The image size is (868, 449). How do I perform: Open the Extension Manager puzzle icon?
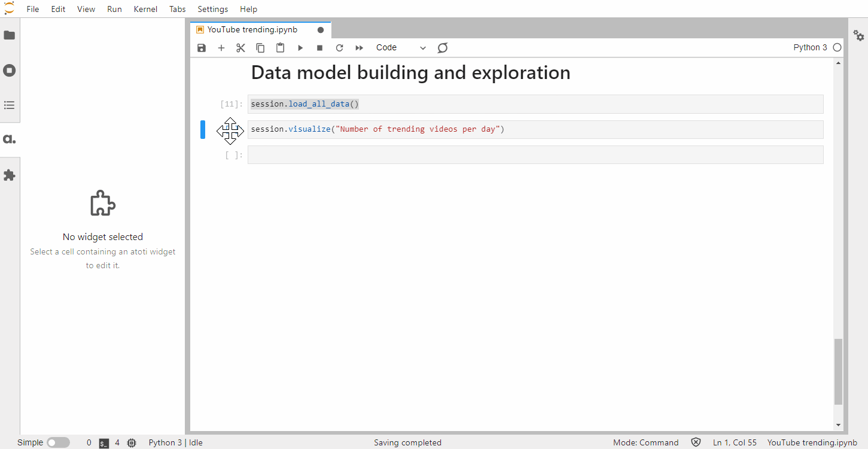(10, 175)
